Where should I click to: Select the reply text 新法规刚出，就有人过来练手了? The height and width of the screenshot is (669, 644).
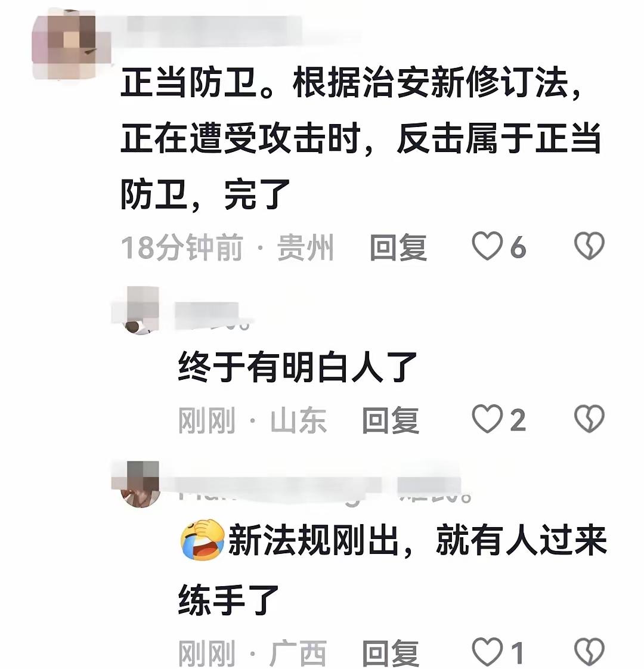[392, 570]
